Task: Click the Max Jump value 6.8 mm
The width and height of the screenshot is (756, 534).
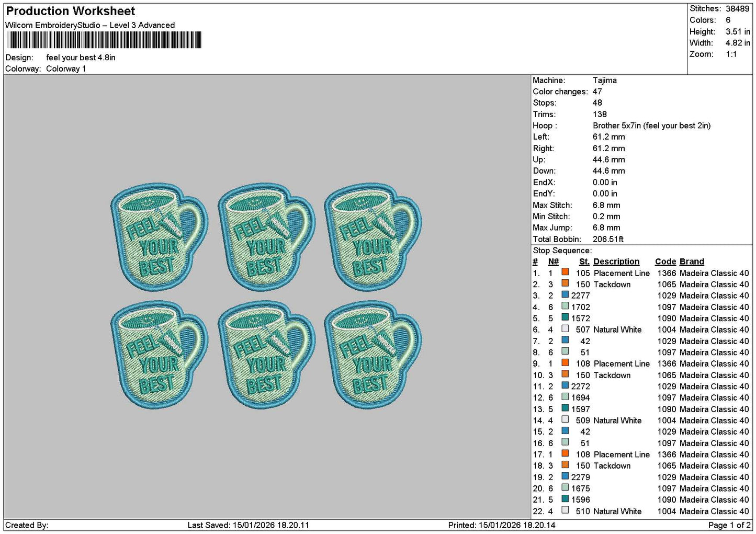Action: [607, 228]
